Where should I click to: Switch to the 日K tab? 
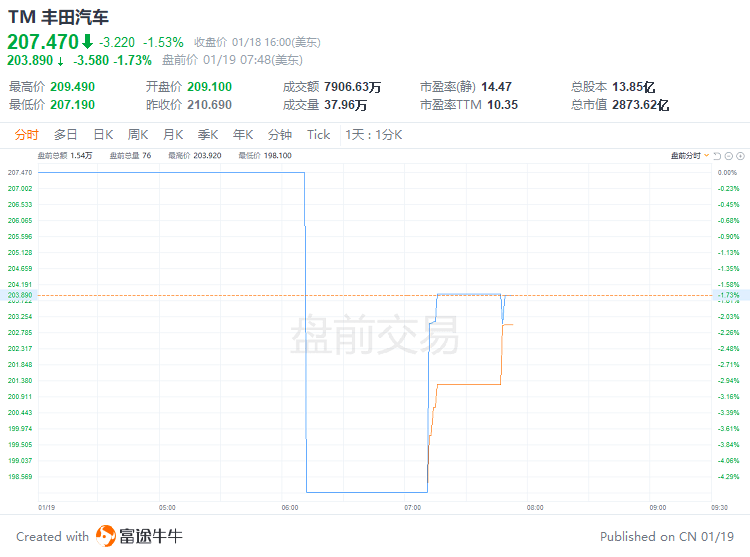pyautogui.click(x=103, y=135)
